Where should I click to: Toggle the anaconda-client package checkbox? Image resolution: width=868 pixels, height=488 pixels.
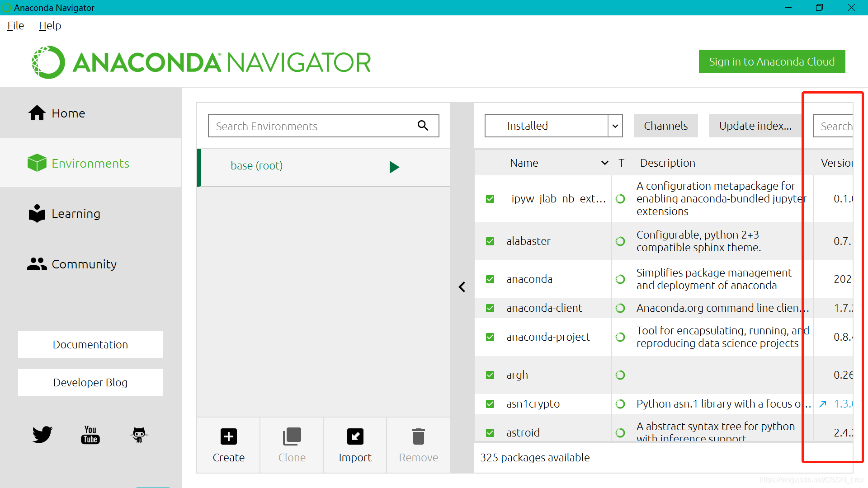490,308
